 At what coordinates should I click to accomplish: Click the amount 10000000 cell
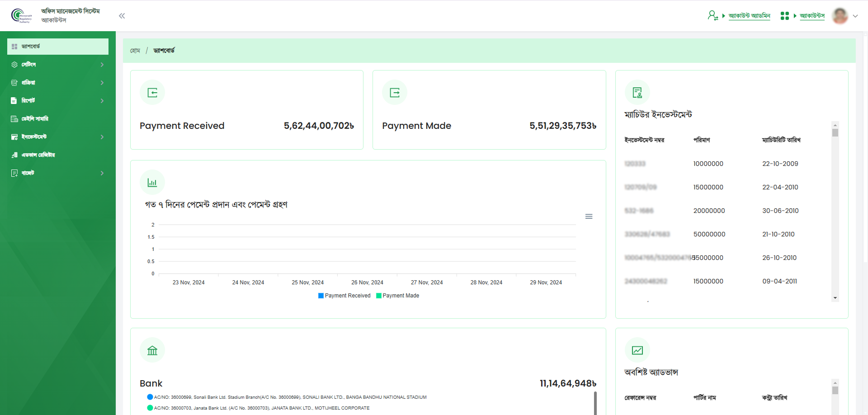pyautogui.click(x=708, y=164)
